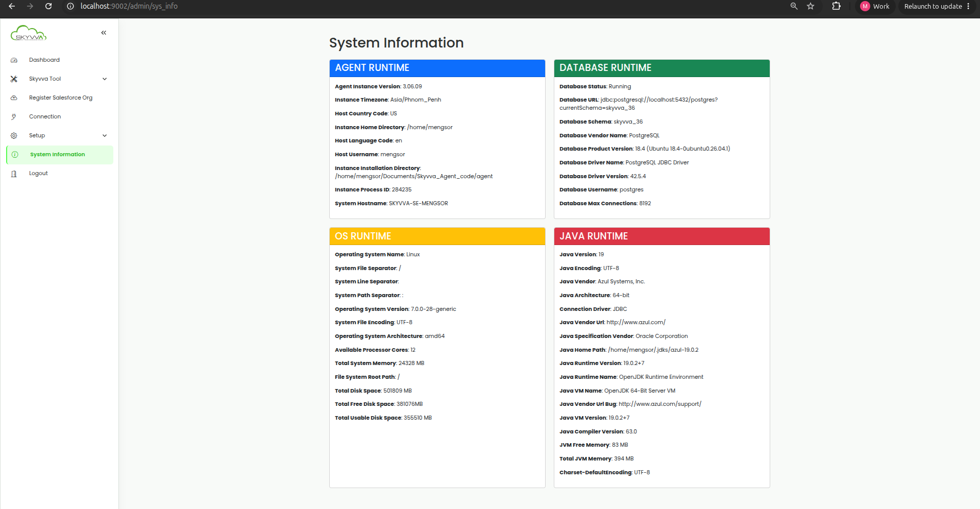
Task: Reload the page with the refresh icon
Action: [x=48, y=6]
